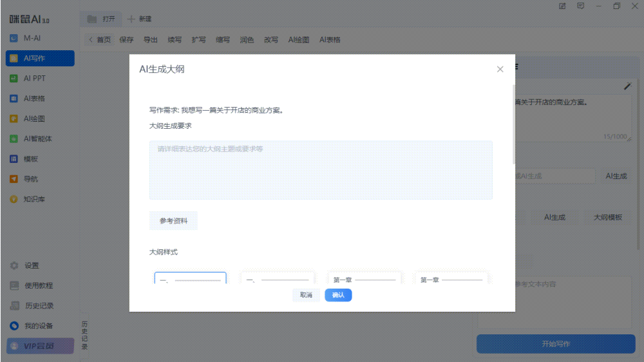Click the 导航 navigation icon

14,179
